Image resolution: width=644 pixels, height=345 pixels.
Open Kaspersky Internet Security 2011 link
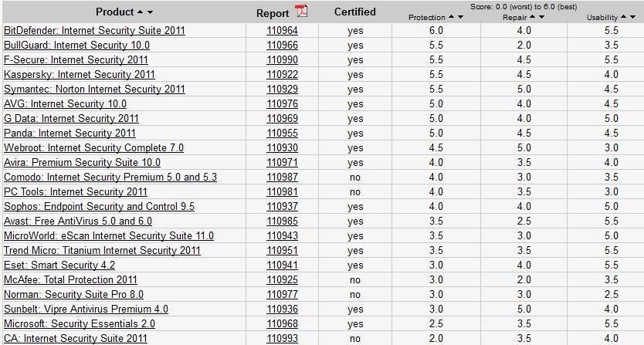click(x=79, y=75)
